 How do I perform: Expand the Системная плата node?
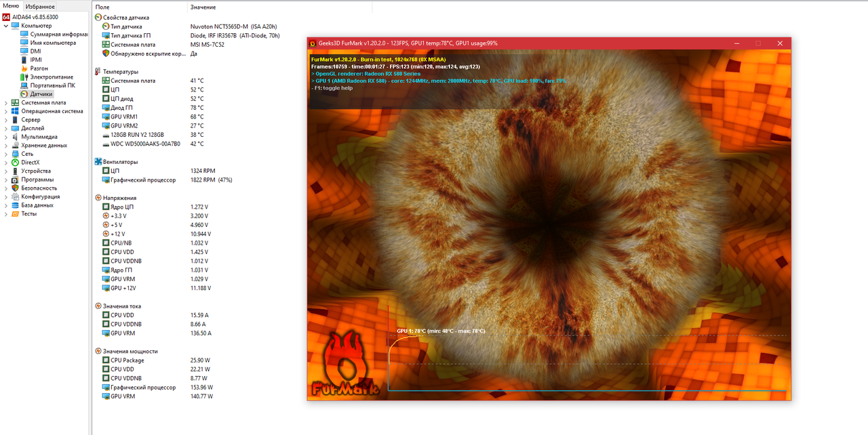click(6, 102)
